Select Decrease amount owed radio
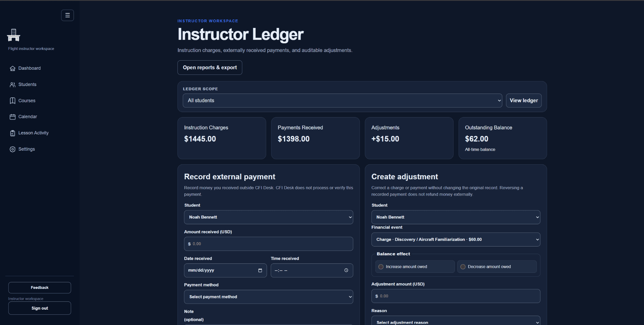The width and height of the screenshot is (644, 325). (x=463, y=267)
